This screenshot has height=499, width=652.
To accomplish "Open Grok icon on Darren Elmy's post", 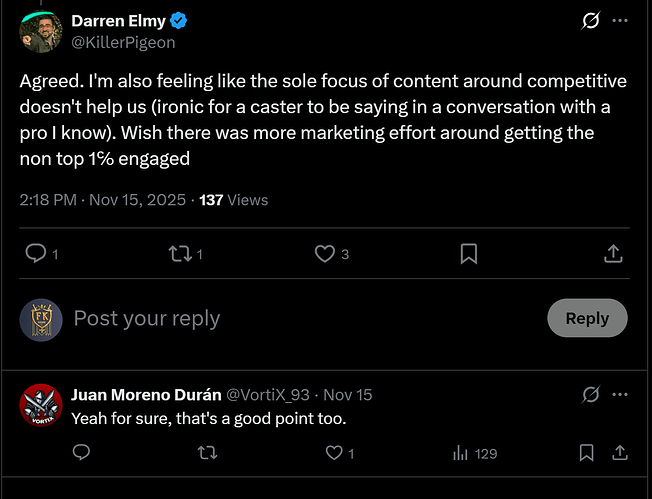I will (x=590, y=20).
